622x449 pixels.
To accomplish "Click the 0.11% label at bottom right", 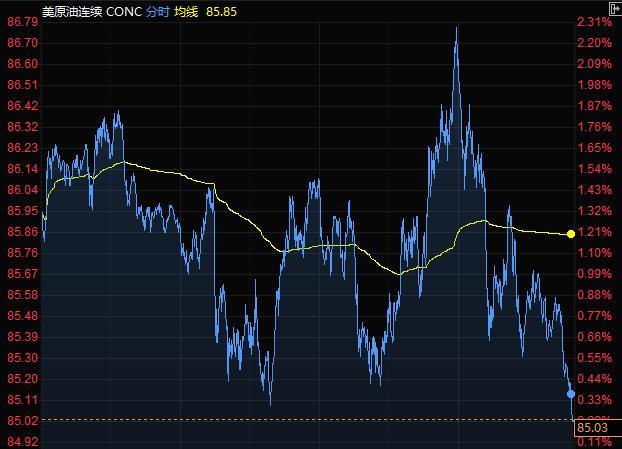I will (x=594, y=441).
